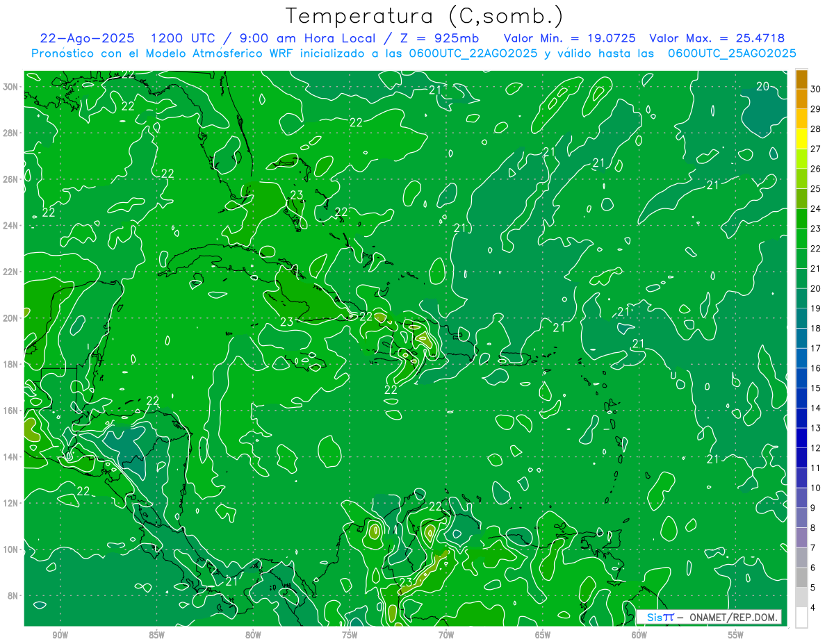Select the brown legend swatch above 30

click(801, 79)
